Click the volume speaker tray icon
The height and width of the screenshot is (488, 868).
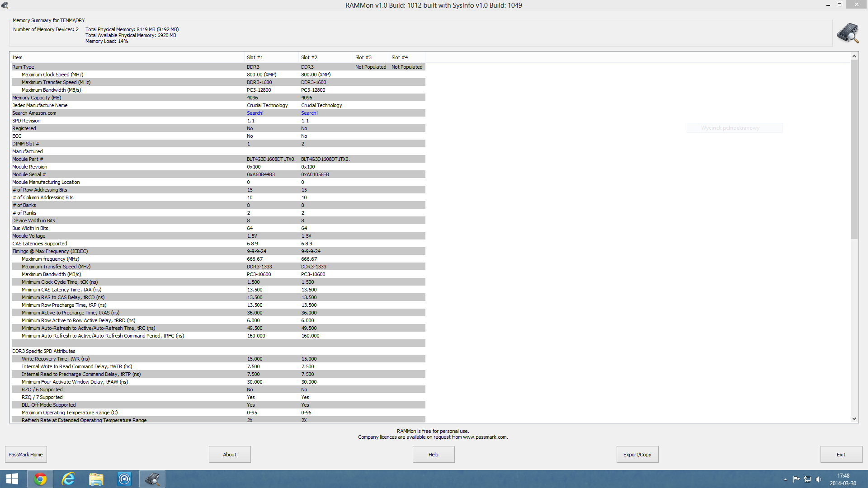coord(818,479)
